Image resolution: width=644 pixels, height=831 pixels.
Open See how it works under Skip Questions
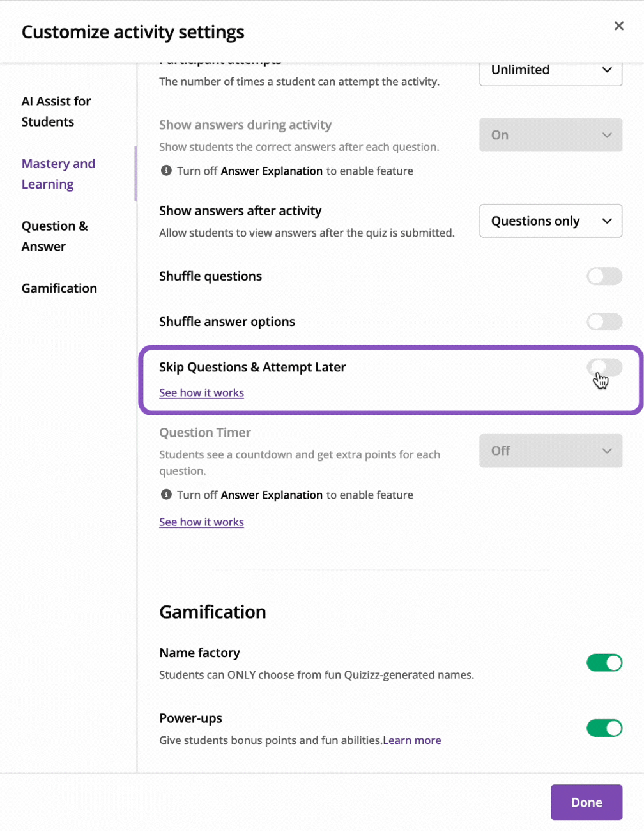point(201,392)
